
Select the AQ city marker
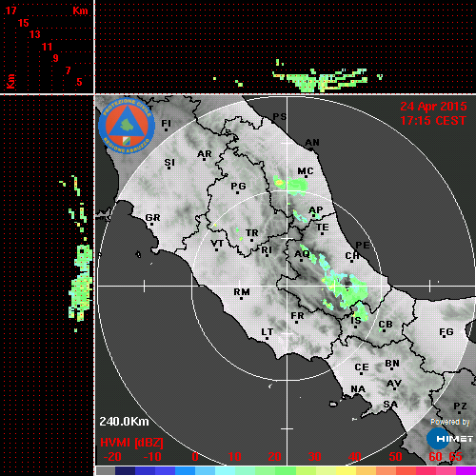click(x=301, y=260)
